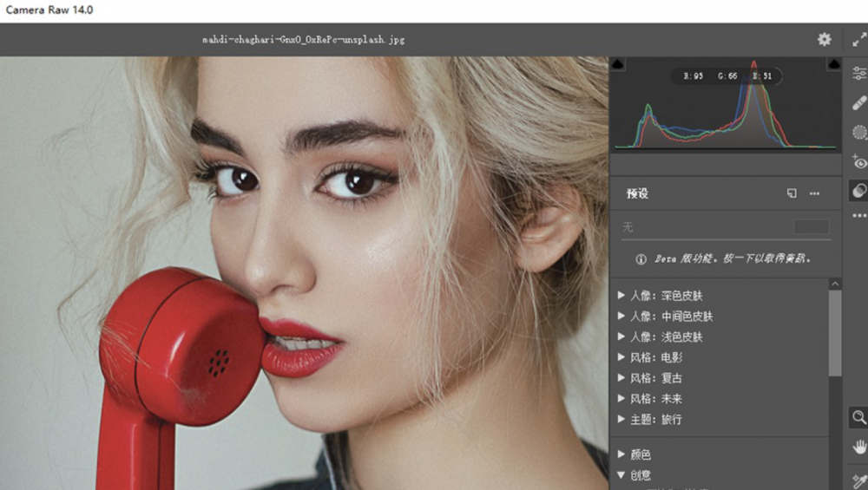
Task: Open Presets panel options menu
Action: 814,193
